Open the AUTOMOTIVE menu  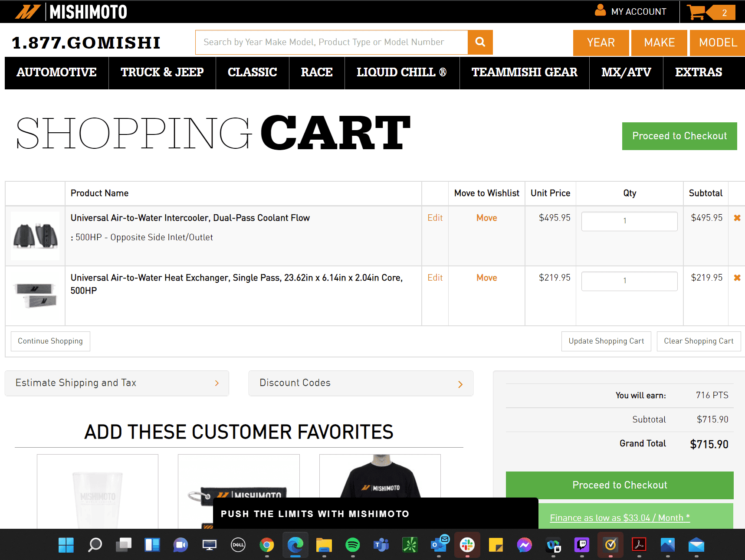pyautogui.click(x=57, y=73)
